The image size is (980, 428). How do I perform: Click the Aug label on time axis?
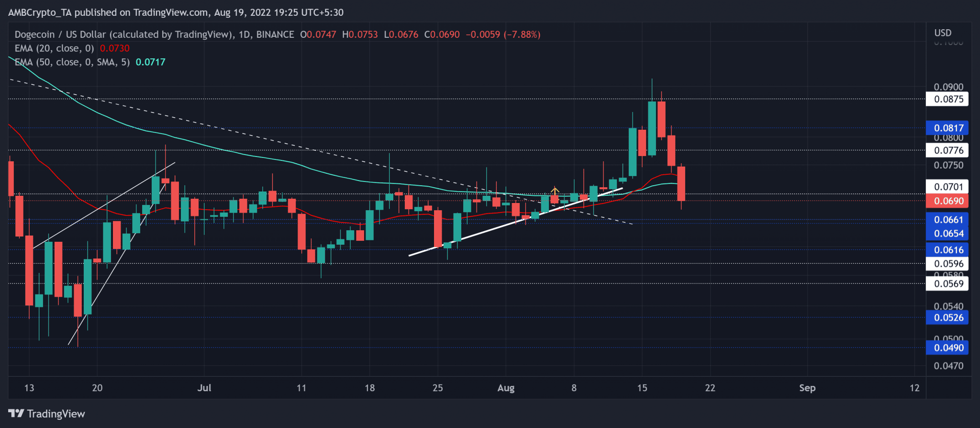[x=506, y=388]
